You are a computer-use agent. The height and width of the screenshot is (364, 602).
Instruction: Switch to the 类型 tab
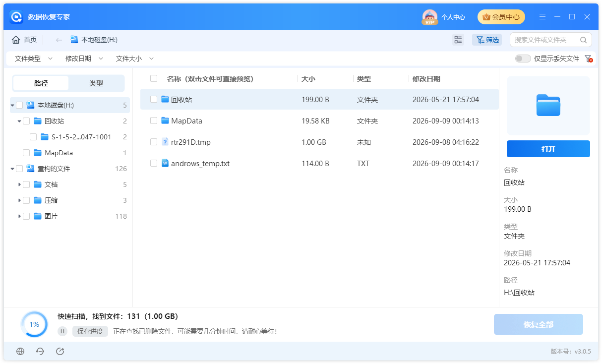pyautogui.click(x=96, y=83)
